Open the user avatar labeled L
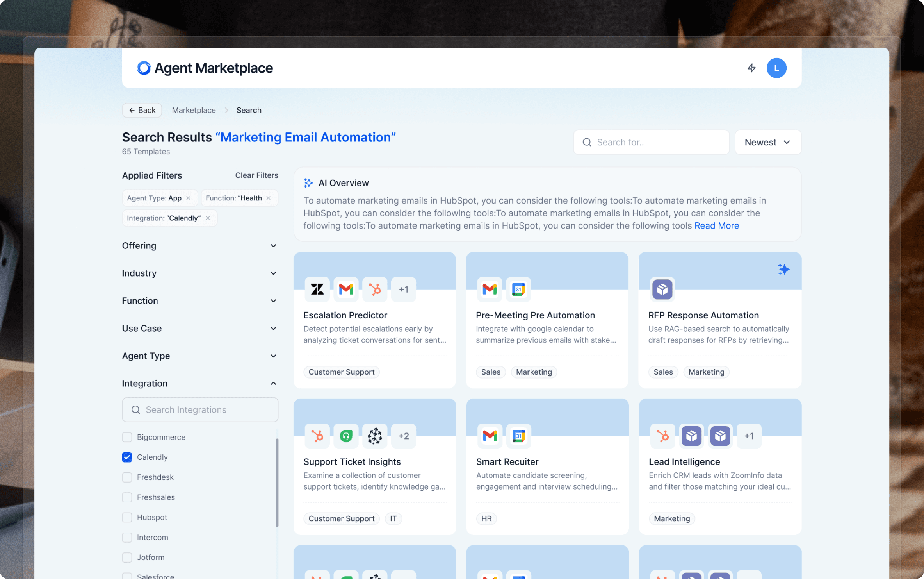Image resolution: width=924 pixels, height=579 pixels. point(776,68)
